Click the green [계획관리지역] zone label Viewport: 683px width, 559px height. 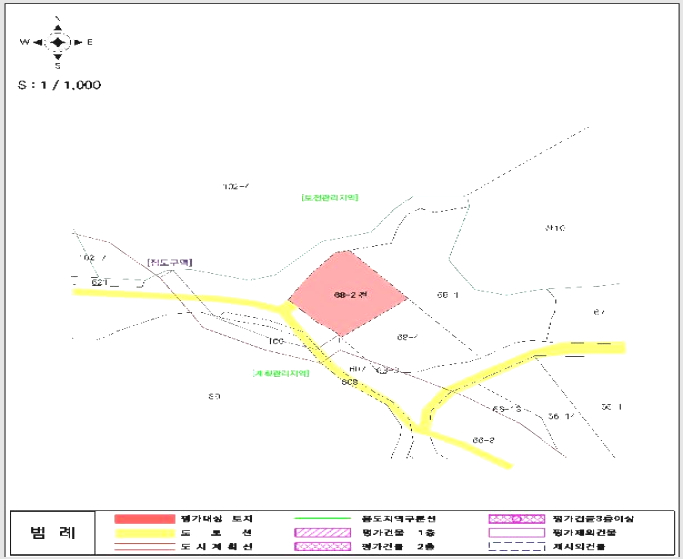pos(281,373)
